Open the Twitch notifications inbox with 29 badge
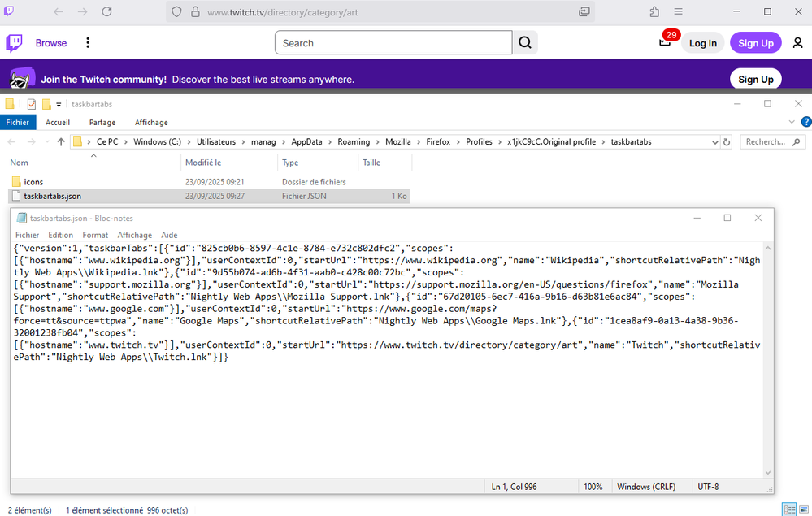The image size is (812, 516). coord(665,43)
